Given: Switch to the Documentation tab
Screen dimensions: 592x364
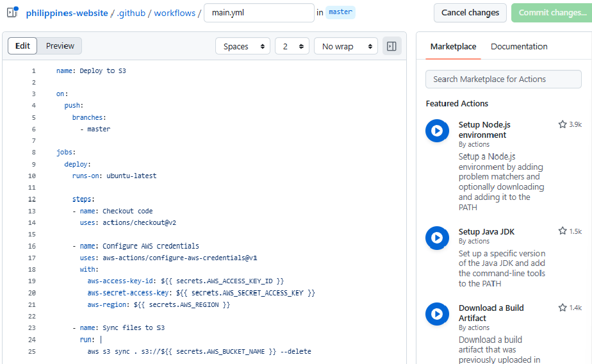Looking at the screenshot, I should click(x=519, y=46).
